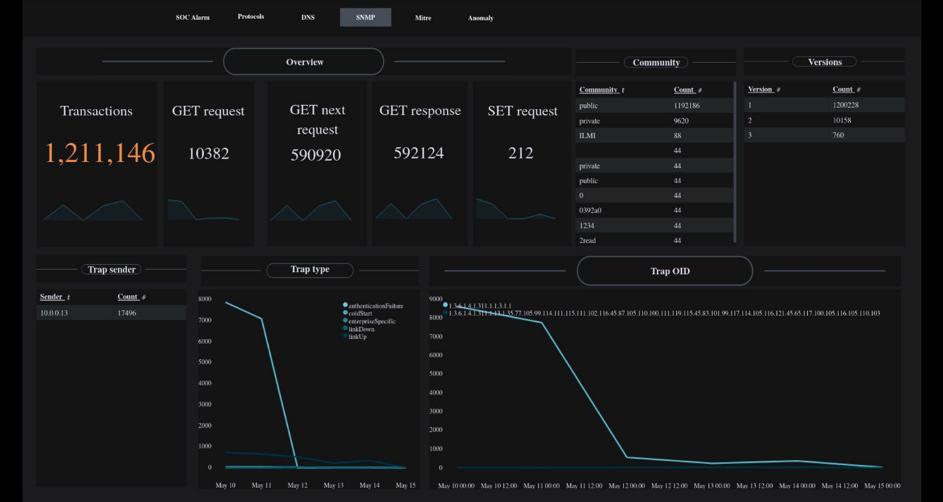Open the Anomaly tab
Viewport: 943px width, 502px height.
481,18
